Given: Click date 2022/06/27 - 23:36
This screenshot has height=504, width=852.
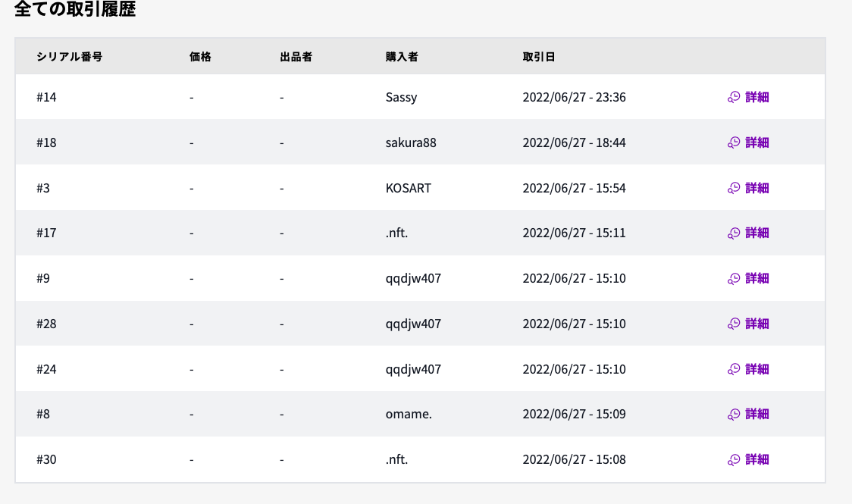Looking at the screenshot, I should pyautogui.click(x=575, y=97).
